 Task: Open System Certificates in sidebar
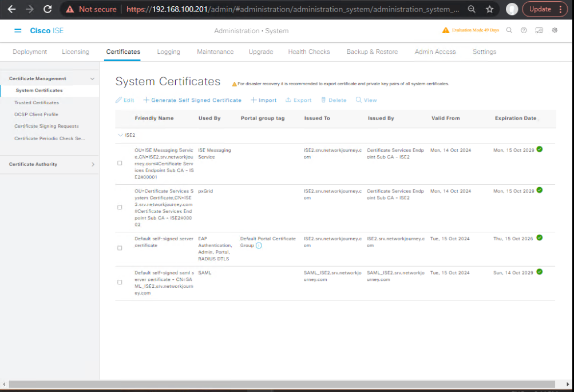[39, 90]
